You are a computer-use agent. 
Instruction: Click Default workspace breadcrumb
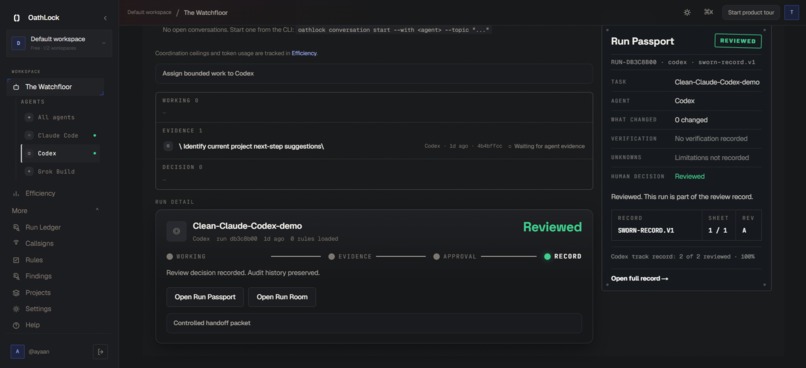click(x=149, y=12)
